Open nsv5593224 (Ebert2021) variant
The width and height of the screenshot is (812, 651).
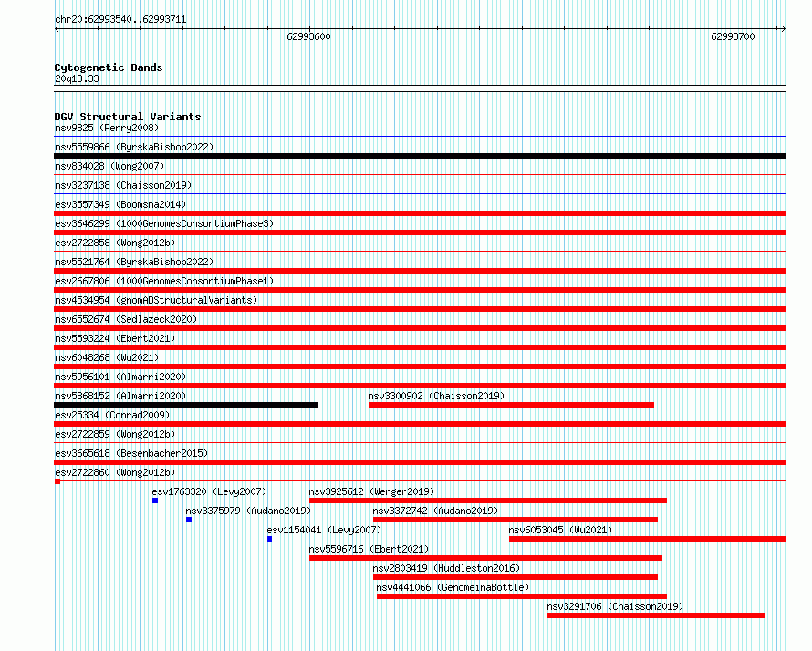(x=115, y=338)
